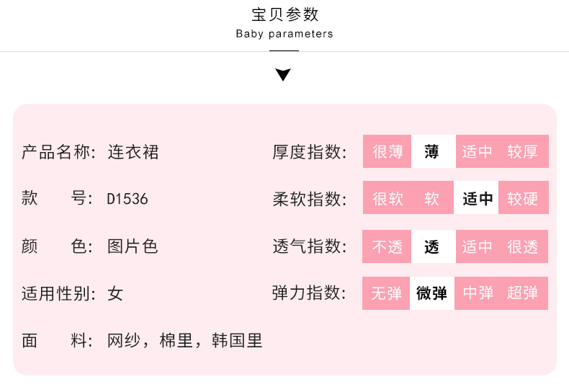Select highlighted 适中 in 柔软指数 row
This screenshot has width=569, height=392.
478,199
